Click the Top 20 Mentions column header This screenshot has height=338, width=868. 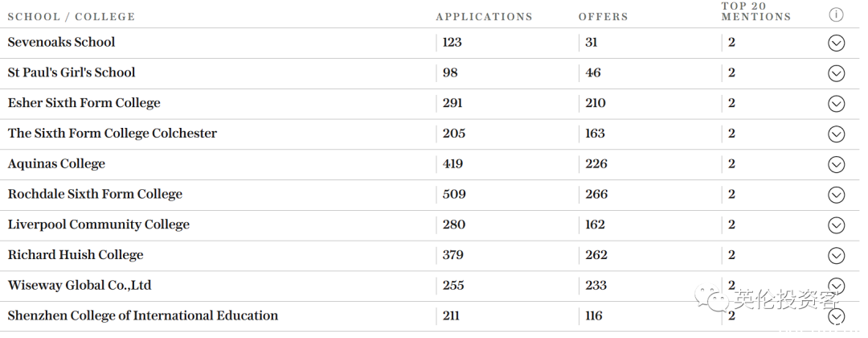755,11
